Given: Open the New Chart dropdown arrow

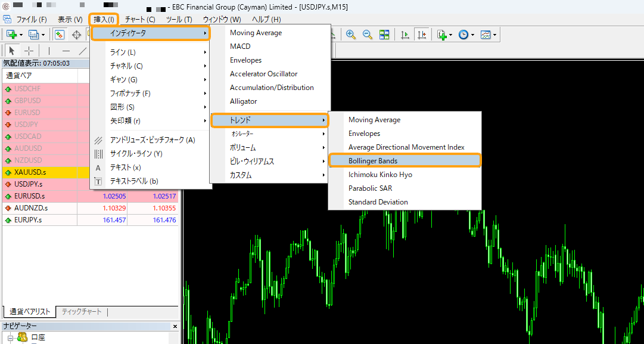Looking at the screenshot, I should (21, 35).
